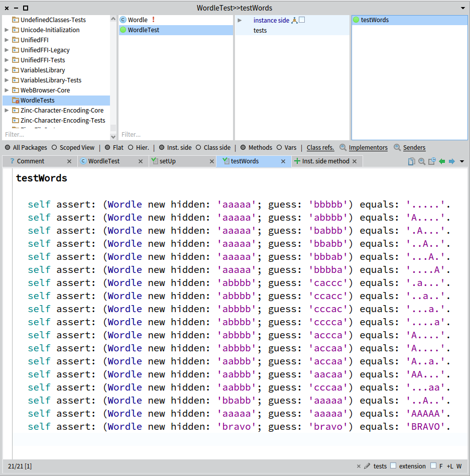This screenshot has height=476, width=470.
Task: Close the setUp tab
Action: tap(212, 161)
